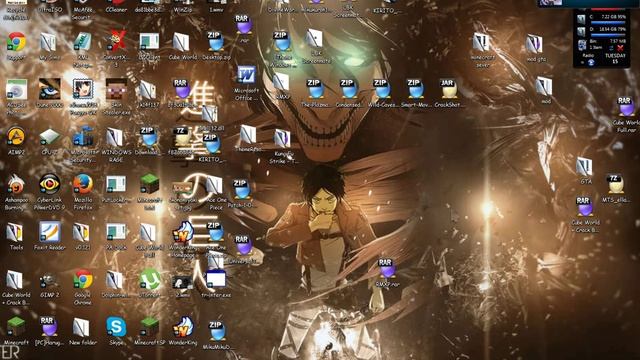640x360 pixels.
Task: Launch the Google Chrome shortcut
Action: point(83,279)
